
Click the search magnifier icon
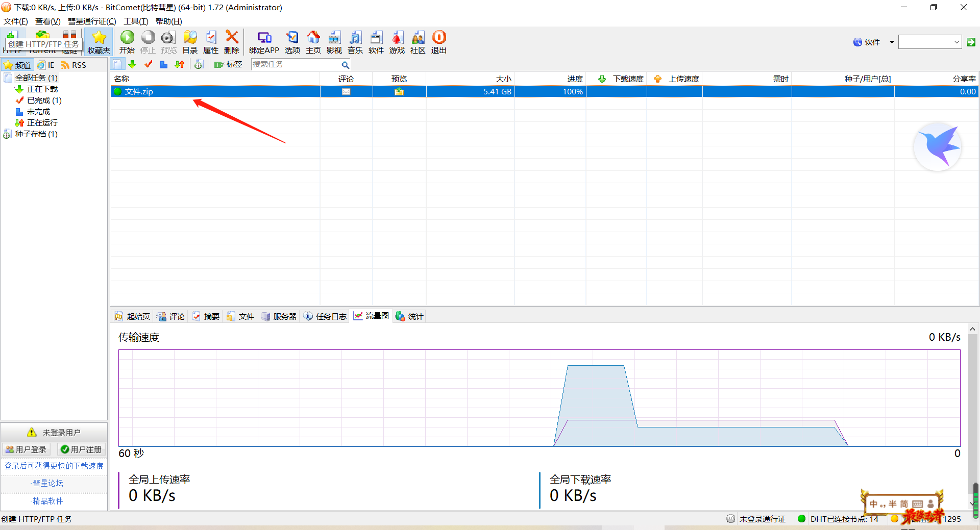(346, 65)
